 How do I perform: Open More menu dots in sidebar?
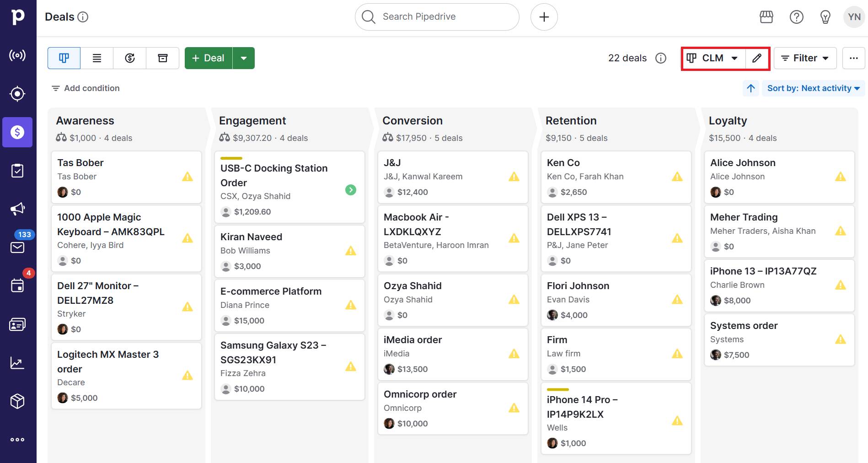point(17,440)
